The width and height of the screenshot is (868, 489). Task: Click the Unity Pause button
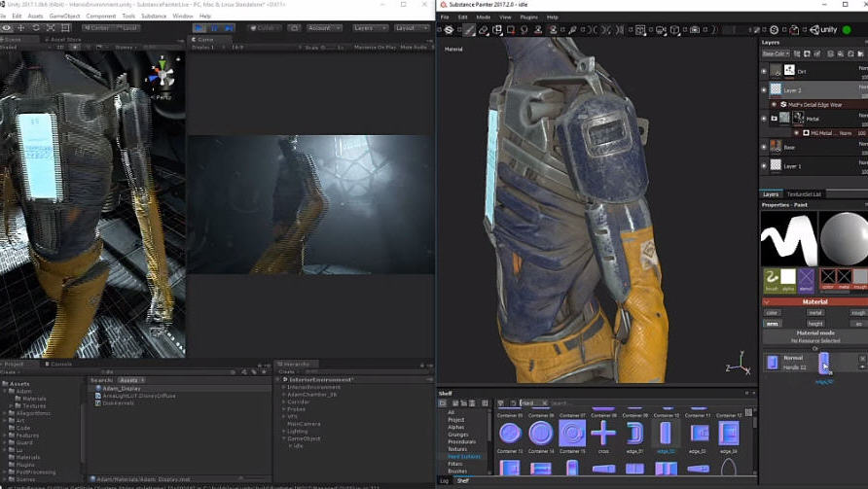(x=215, y=27)
